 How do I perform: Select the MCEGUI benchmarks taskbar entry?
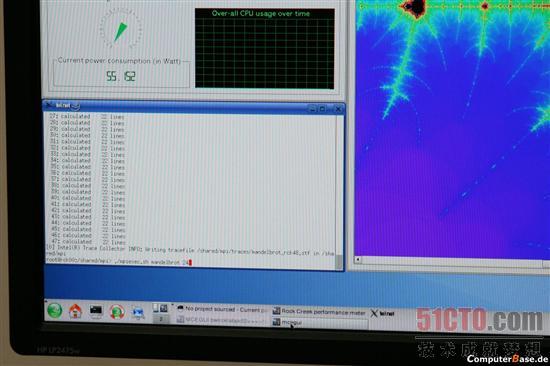click(222, 320)
